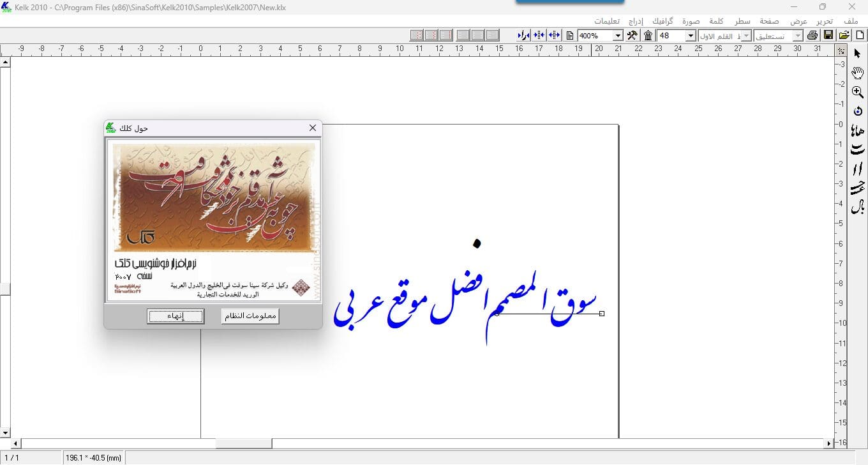Open the تعليمات menu
This screenshot has width=868, height=465.
click(x=607, y=21)
